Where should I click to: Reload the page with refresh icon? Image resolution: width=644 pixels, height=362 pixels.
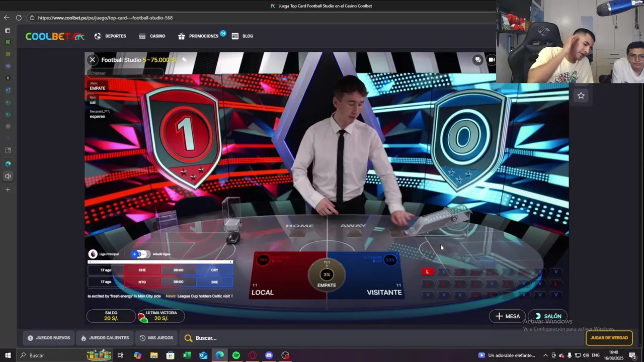[x=19, y=18]
